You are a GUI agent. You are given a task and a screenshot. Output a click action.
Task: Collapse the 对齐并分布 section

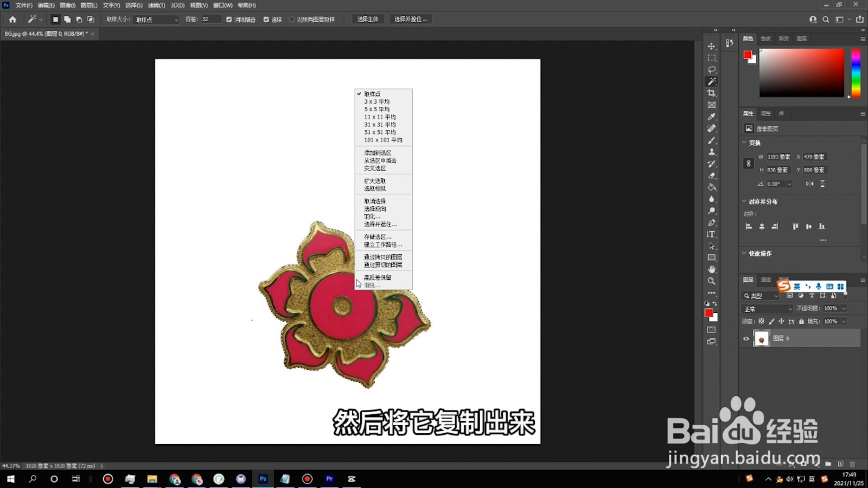[x=744, y=201]
